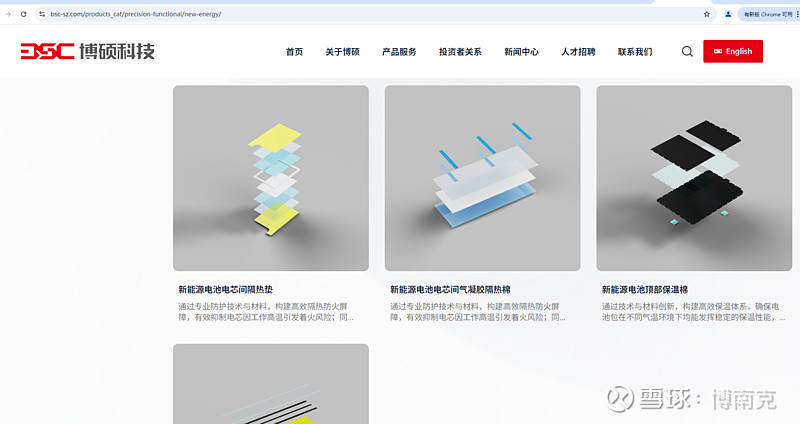Open the 投资者关系 menu item

point(460,52)
